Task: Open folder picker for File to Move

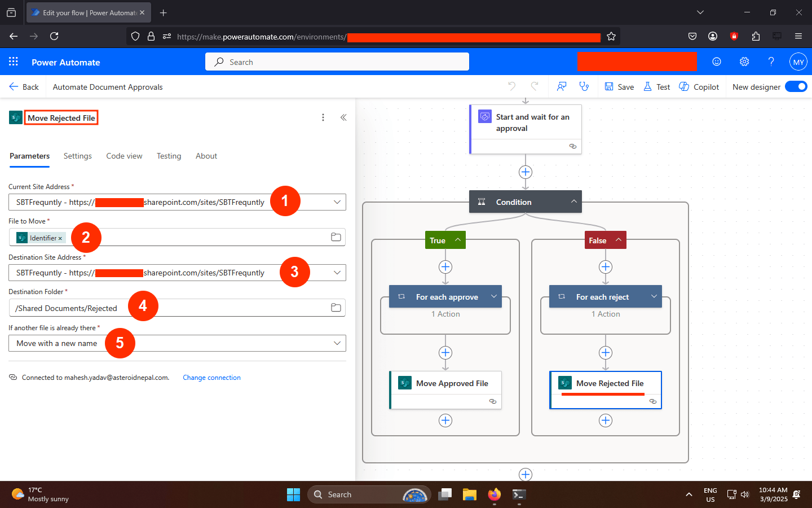Action: (x=336, y=237)
